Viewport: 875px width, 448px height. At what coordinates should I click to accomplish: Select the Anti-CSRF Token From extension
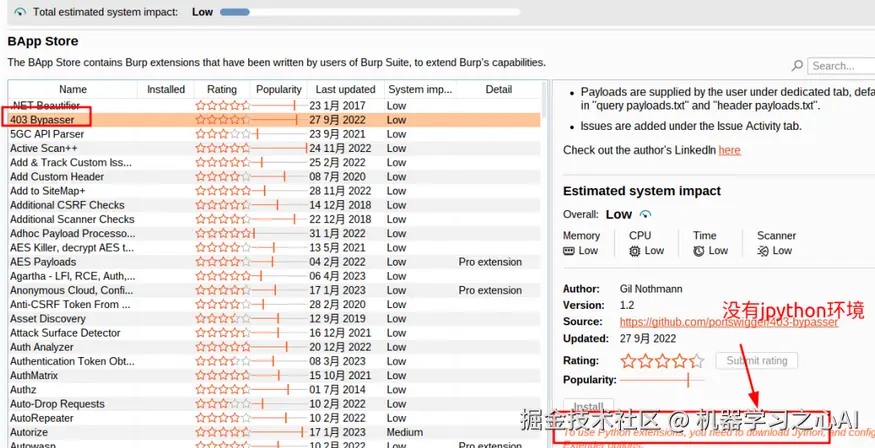(x=274, y=305)
